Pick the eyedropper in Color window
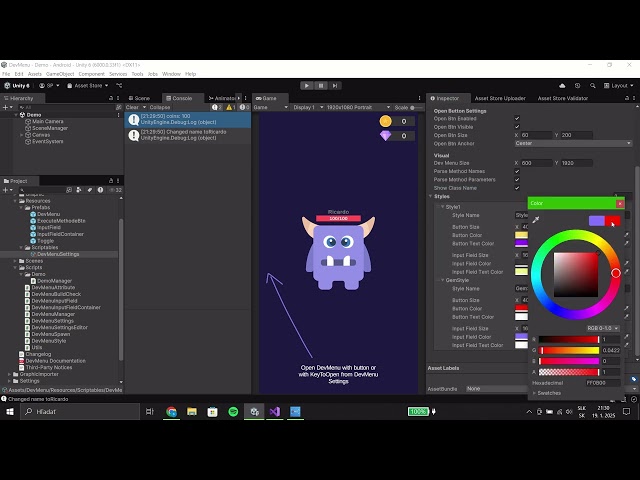The width and height of the screenshot is (640, 480). pos(536,220)
